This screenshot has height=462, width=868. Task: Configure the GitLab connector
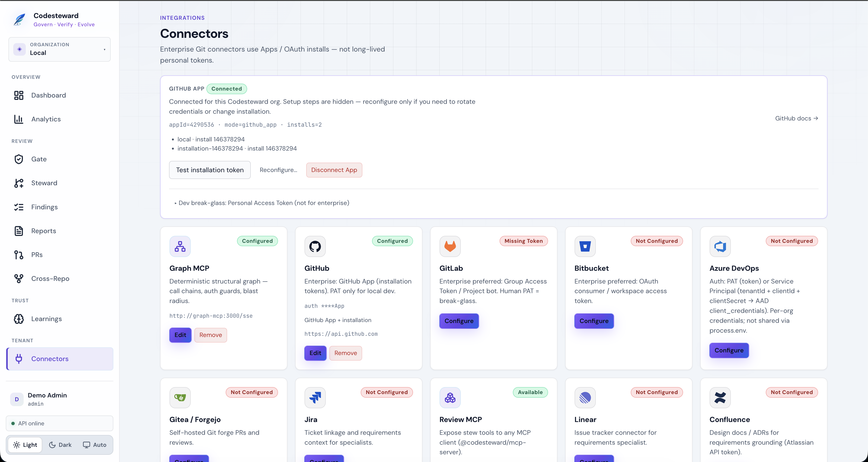pyautogui.click(x=459, y=321)
